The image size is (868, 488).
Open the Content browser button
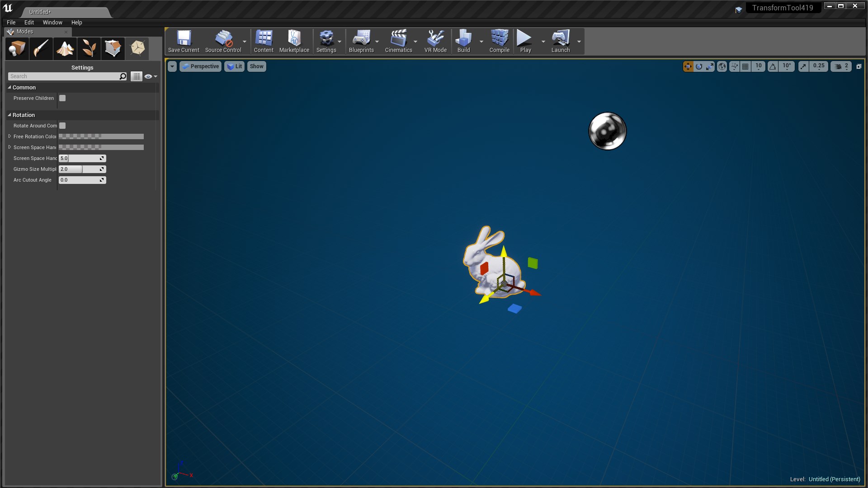264,42
